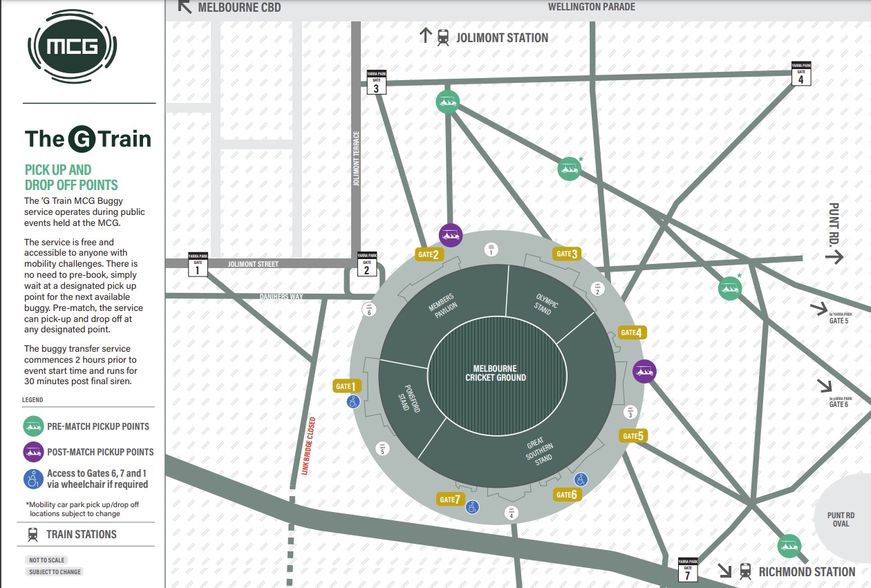This screenshot has width=871, height=588.
Task: Click the 'Train Stations' legend text
Action: click(x=81, y=534)
